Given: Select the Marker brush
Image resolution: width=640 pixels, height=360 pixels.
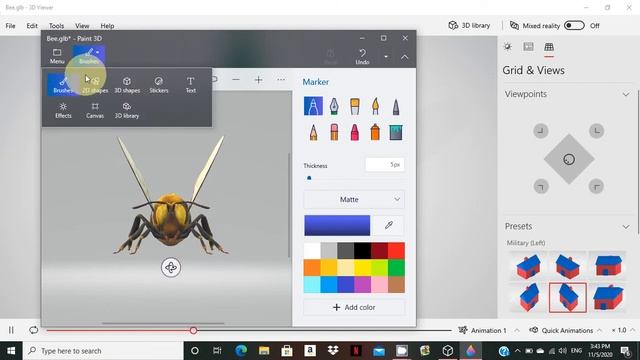Looking at the screenshot, I should (x=313, y=106).
